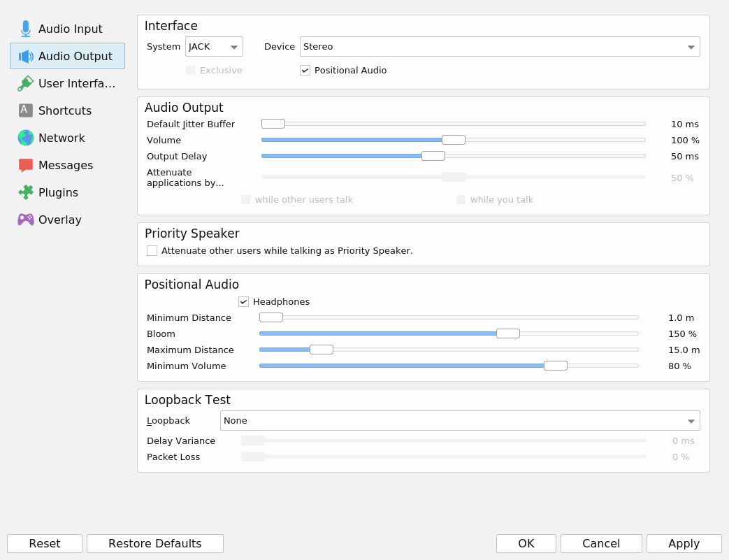
Task: Disable the Positional Audio checkbox
Action: tap(305, 71)
